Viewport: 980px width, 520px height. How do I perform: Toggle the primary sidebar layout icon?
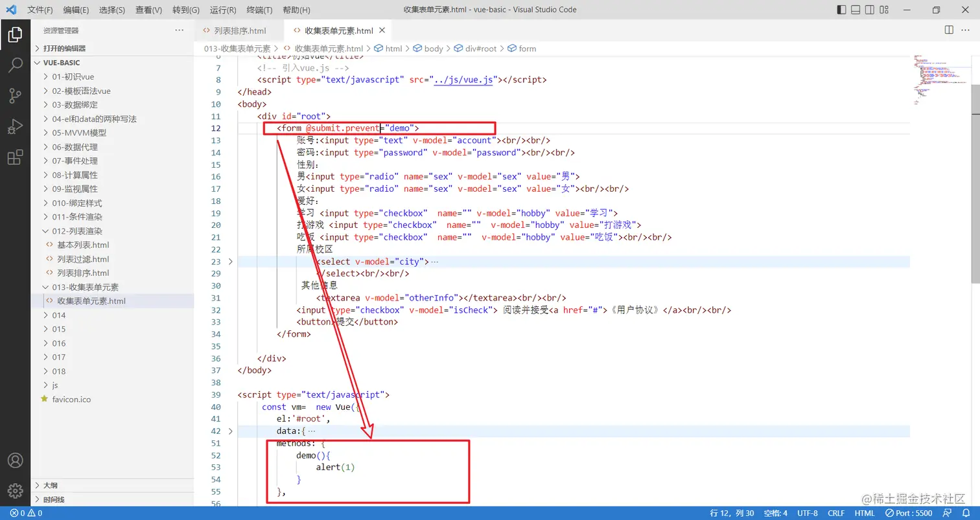tap(841, 10)
